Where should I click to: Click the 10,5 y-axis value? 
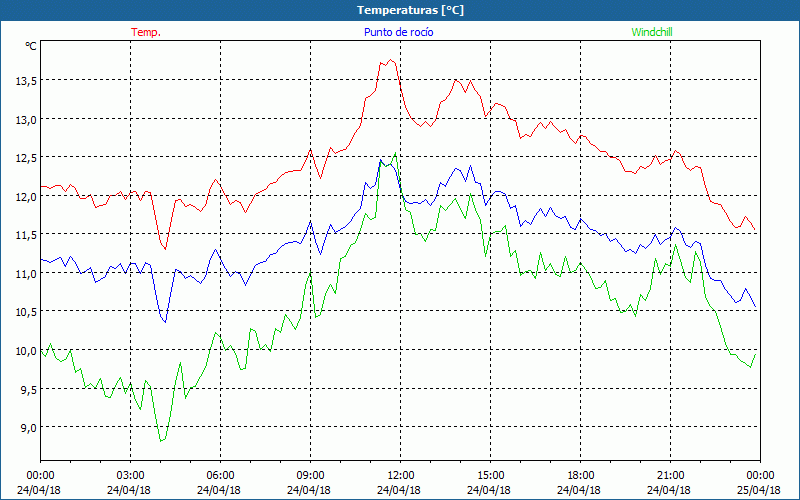pos(26,312)
